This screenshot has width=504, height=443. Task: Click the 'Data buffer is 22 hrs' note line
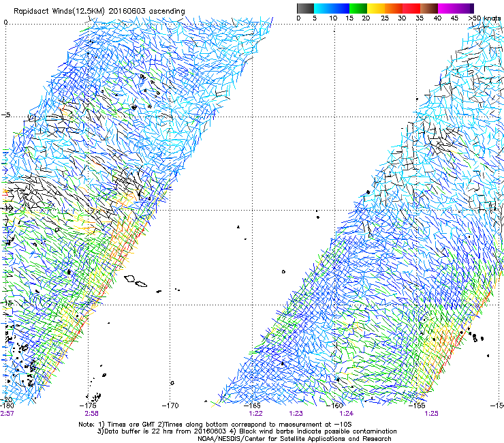pos(247,431)
